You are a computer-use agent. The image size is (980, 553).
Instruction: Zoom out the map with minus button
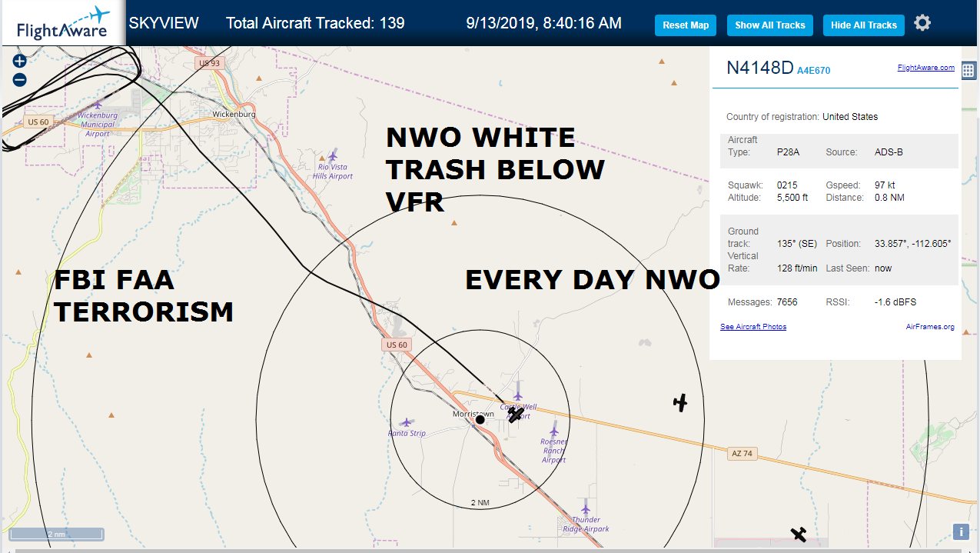point(20,80)
